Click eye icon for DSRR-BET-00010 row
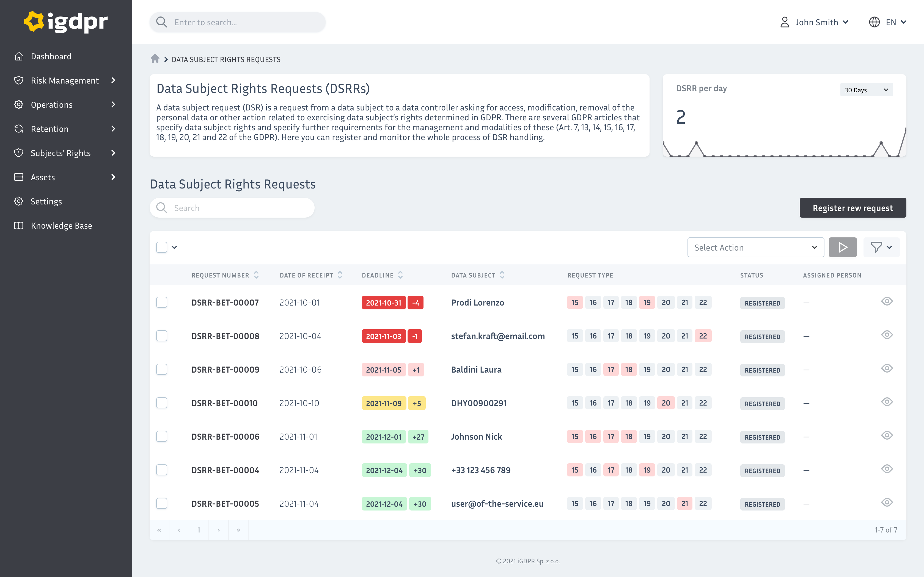Image resolution: width=924 pixels, height=577 pixels. click(887, 402)
